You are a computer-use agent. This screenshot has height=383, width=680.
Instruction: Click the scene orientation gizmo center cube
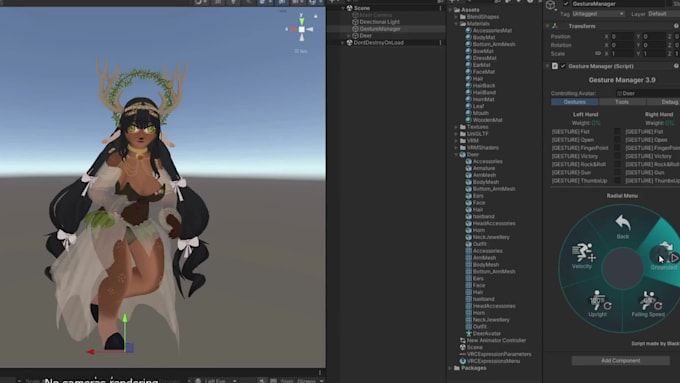pyautogui.click(x=301, y=29)
